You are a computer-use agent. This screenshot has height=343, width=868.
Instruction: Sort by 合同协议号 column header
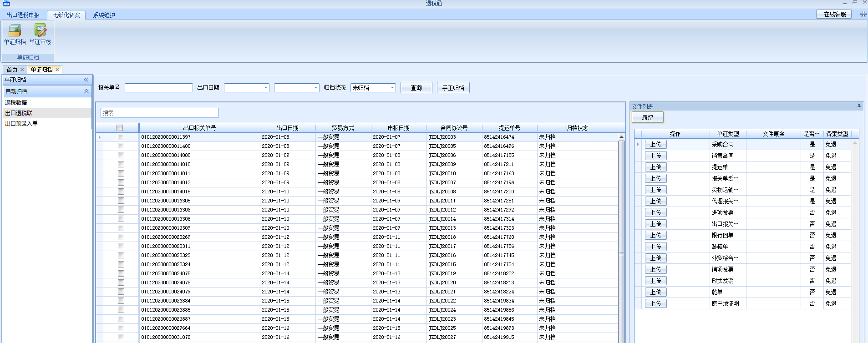pyautogui.click(x=454, y=128)
